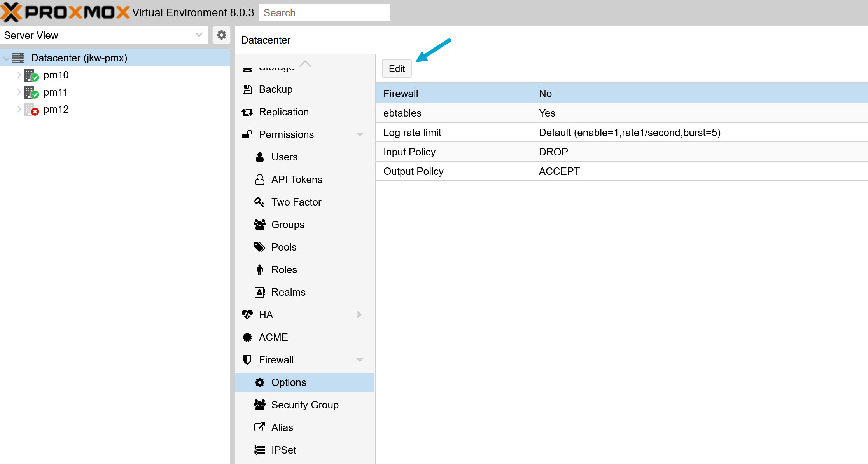Screen dimensions: 868x464
Task: Open the Security Group menu item
Action: click(x=304, y=405)
